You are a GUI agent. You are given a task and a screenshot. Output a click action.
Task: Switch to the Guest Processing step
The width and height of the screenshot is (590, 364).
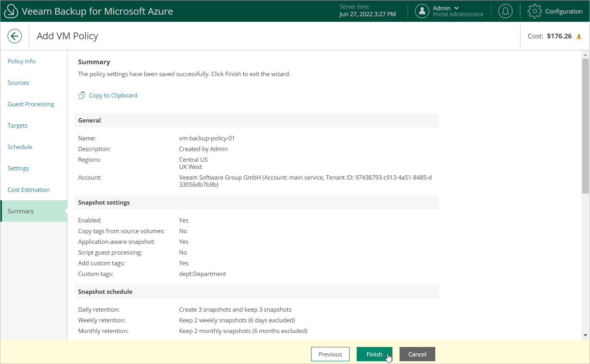click(x=31, y=104)
